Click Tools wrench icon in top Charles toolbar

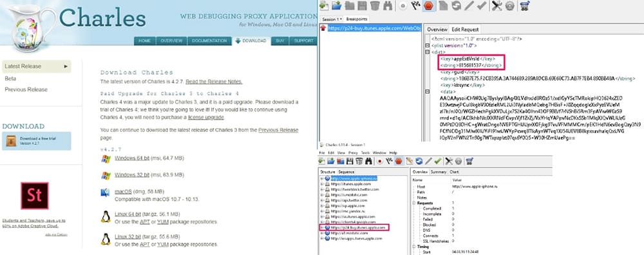tap(497, 6)
